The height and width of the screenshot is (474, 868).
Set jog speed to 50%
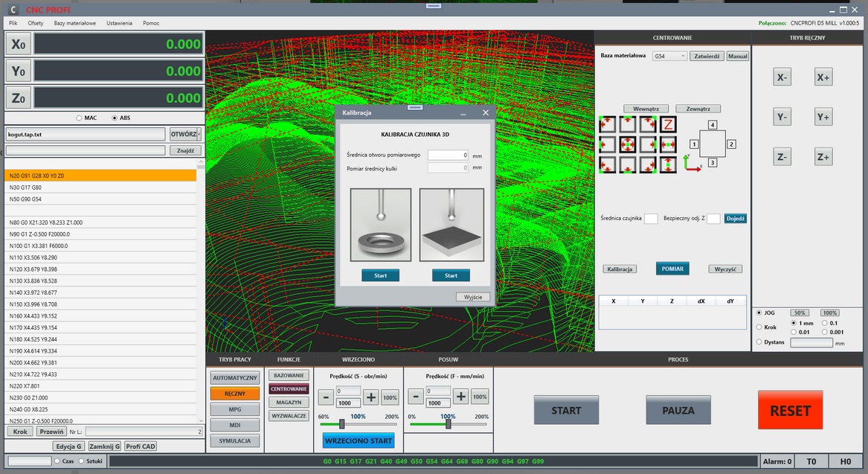[800, 313]
